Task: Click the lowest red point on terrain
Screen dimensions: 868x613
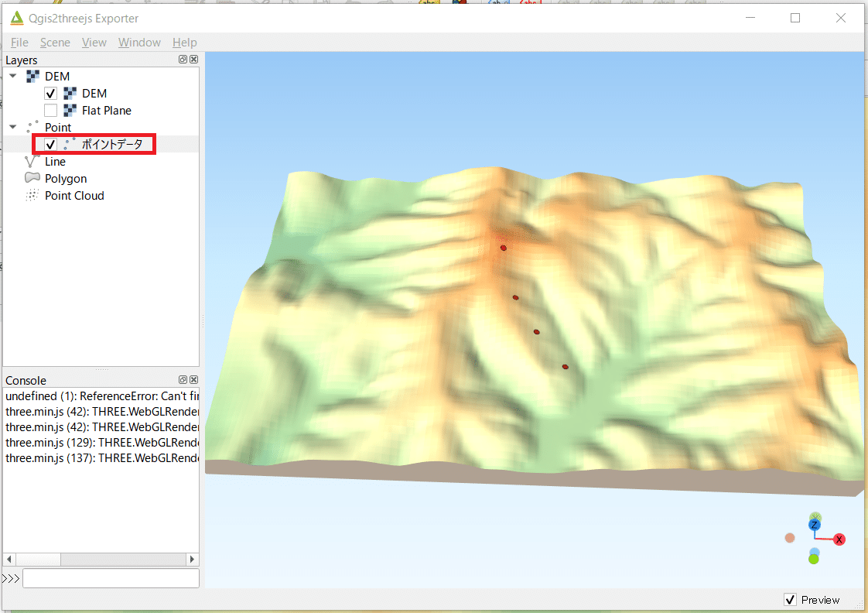Action: coord(565,367)
